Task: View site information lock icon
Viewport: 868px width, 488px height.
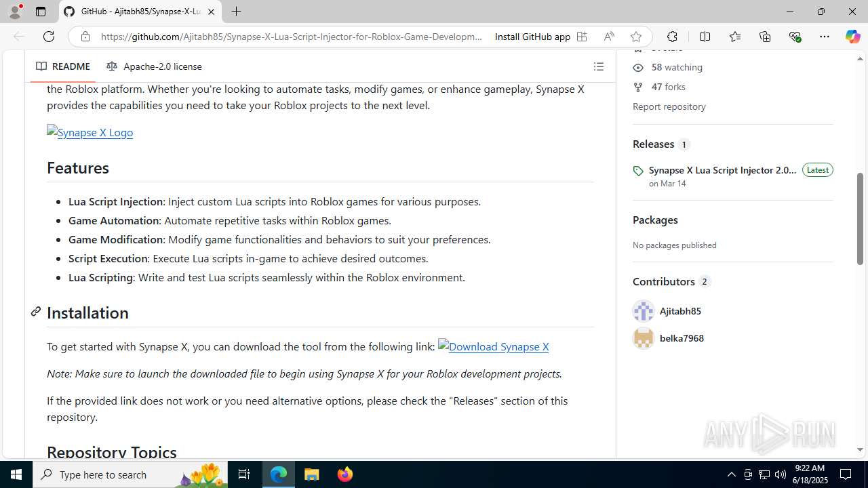Action: [x=85, y=37]
